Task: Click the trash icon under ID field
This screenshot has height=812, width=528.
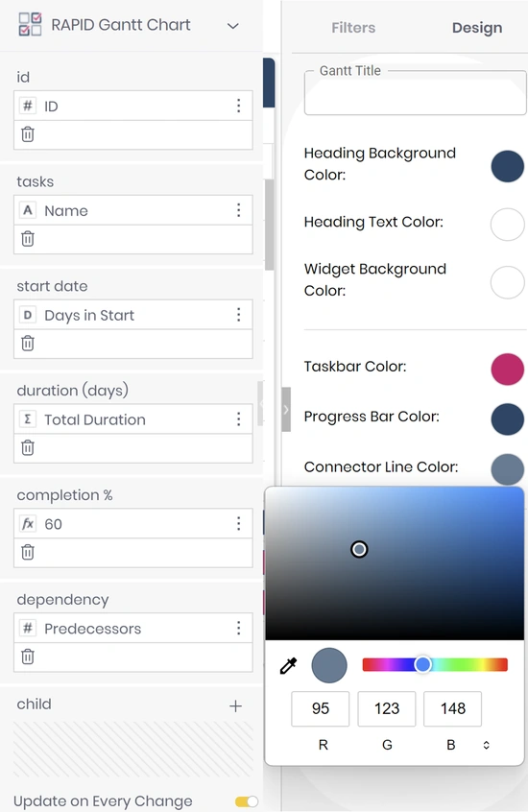Action: (x=28, y=134)
